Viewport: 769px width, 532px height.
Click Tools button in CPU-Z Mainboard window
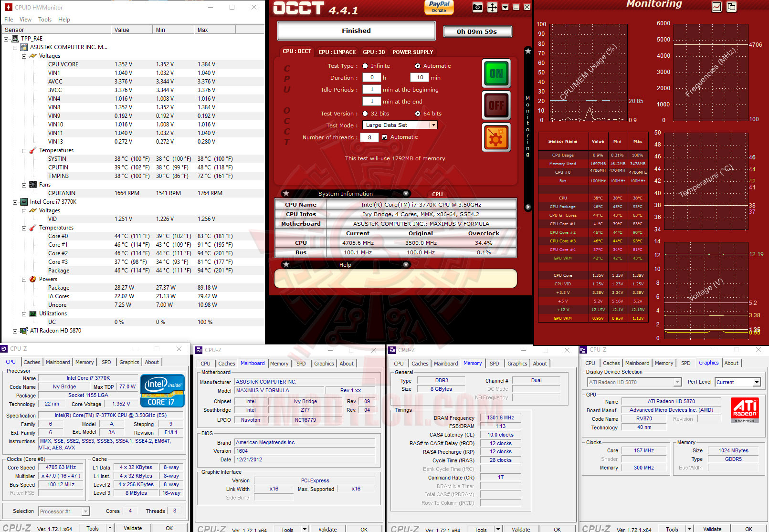287,530
